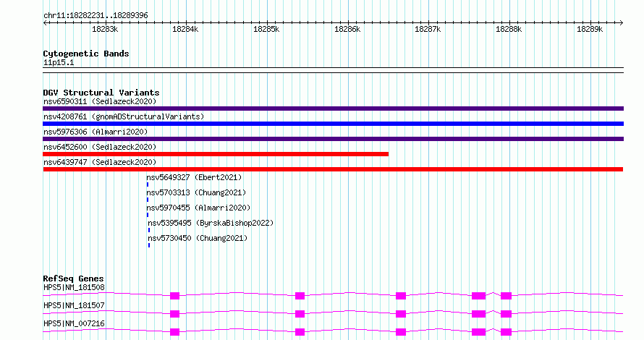
Task: Click the 18283k ruler tick label
Action: (105, 29)
